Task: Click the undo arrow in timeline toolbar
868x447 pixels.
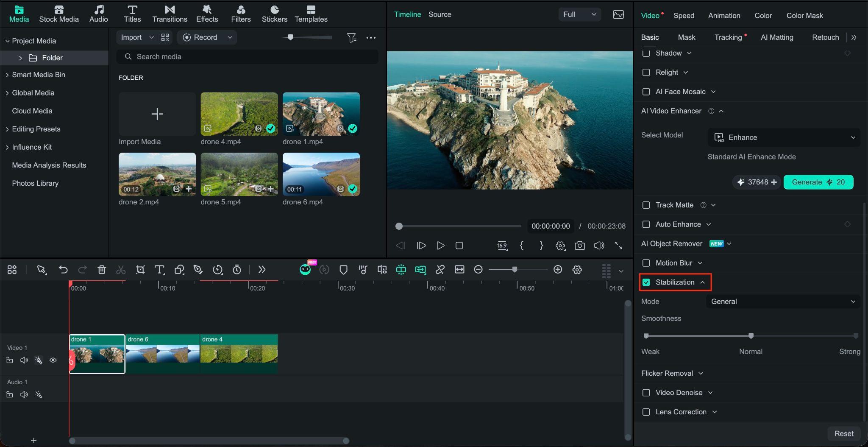Action: click(63, 269)
